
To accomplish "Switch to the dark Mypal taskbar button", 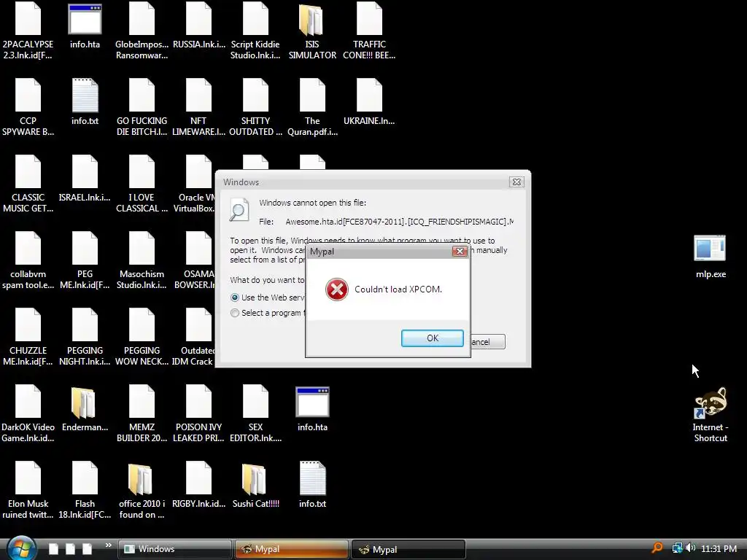I will pos(408,549).
